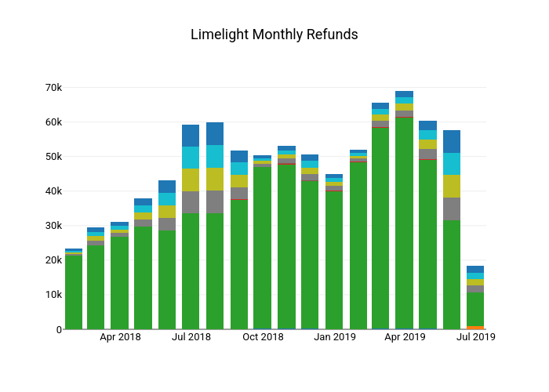
Task: Click the dark blue top segment of Jul 2018 bar
Action: [x=191, y=136]
